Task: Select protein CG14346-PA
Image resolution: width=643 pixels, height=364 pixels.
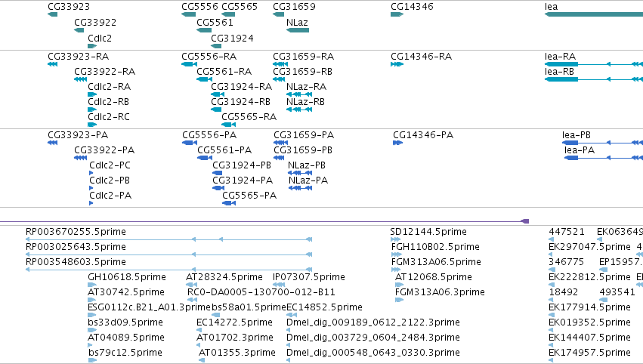Action: [423, 135]
